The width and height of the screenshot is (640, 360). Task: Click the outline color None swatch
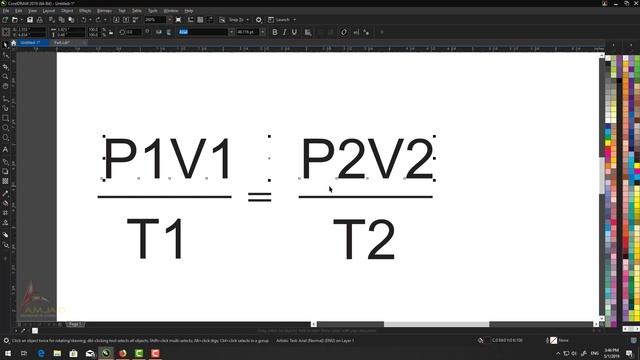[553, 340]
